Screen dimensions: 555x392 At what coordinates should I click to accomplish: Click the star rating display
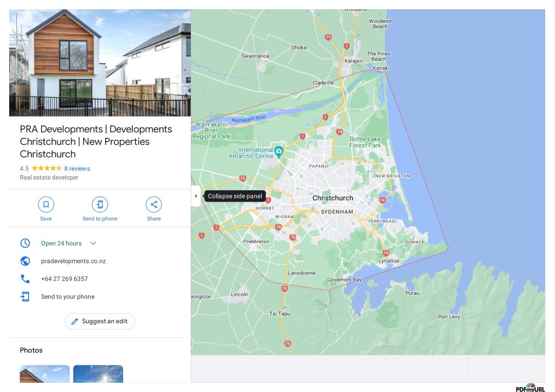[x=47, y=168]
